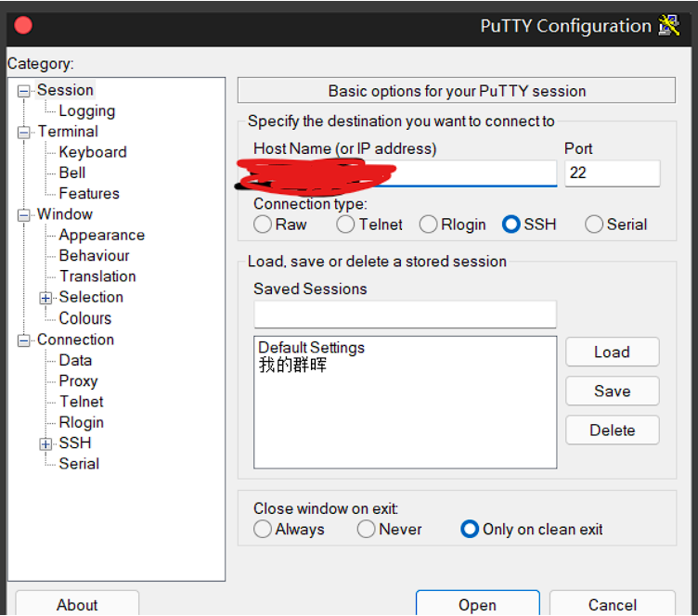Screen dimensions: 698x616
Task: Open Features settings category
Action: (x=89, y=194)
